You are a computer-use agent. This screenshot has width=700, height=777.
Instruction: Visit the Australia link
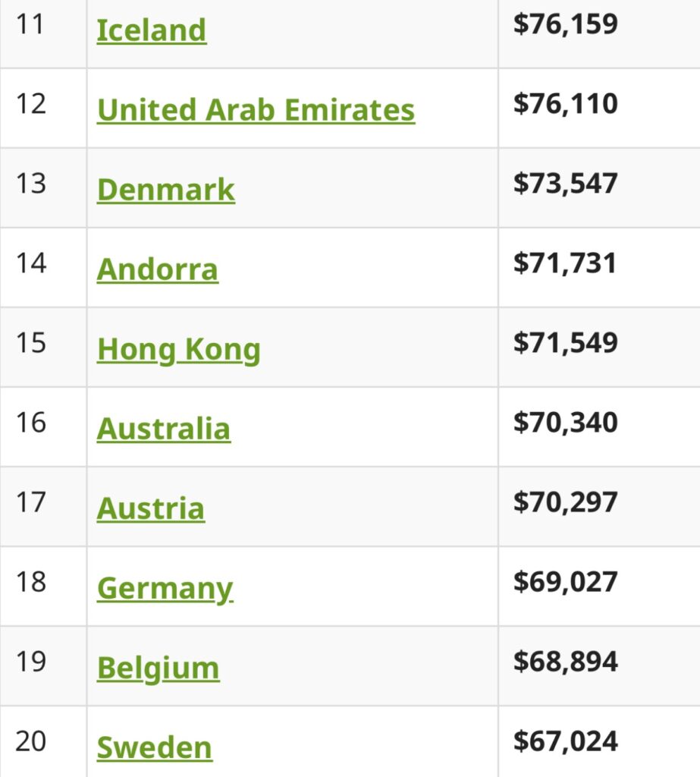(x=164, y=429)
